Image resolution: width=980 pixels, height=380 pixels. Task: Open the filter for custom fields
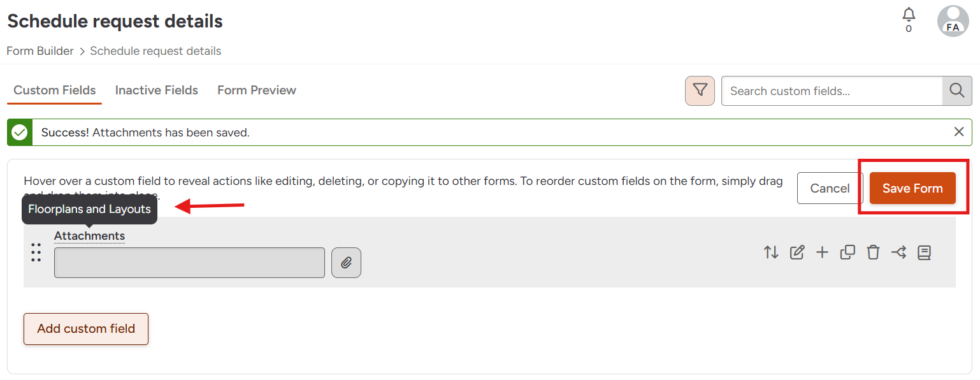click(700, 91)
